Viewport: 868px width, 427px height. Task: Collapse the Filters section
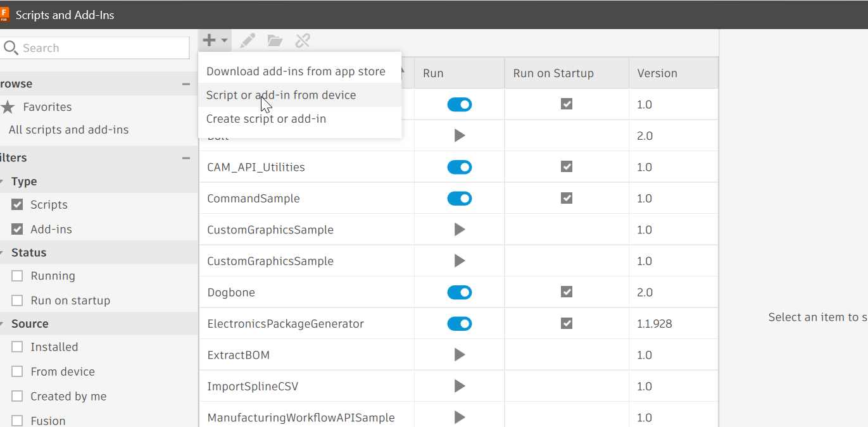click(186, 158)
